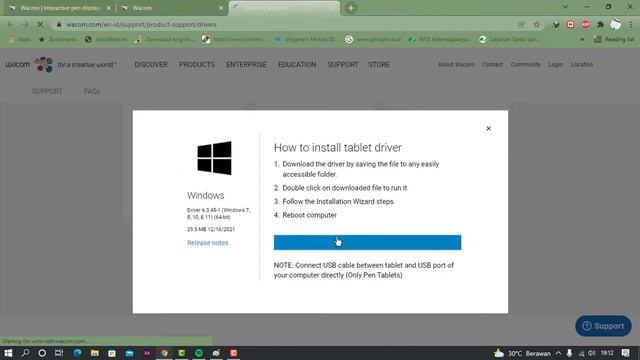
Task: Show hidden system tray icons
Action: (x=558, y=353)
